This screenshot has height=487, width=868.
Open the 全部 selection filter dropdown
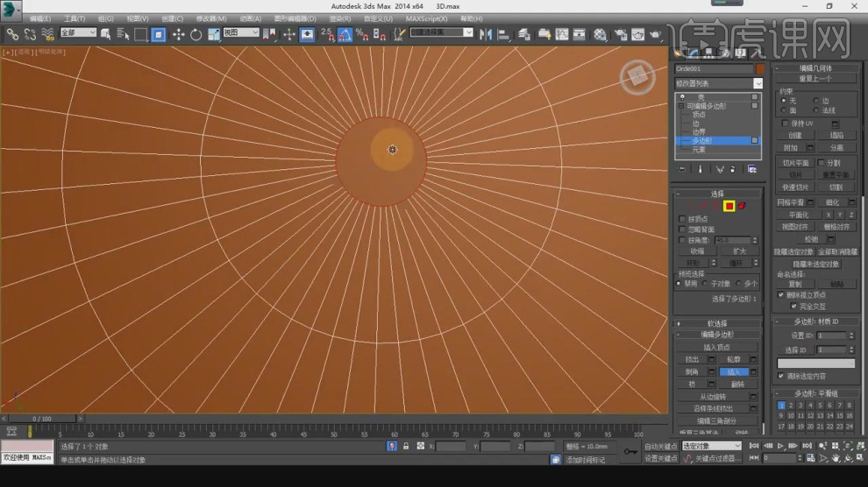tap(77, 32)
